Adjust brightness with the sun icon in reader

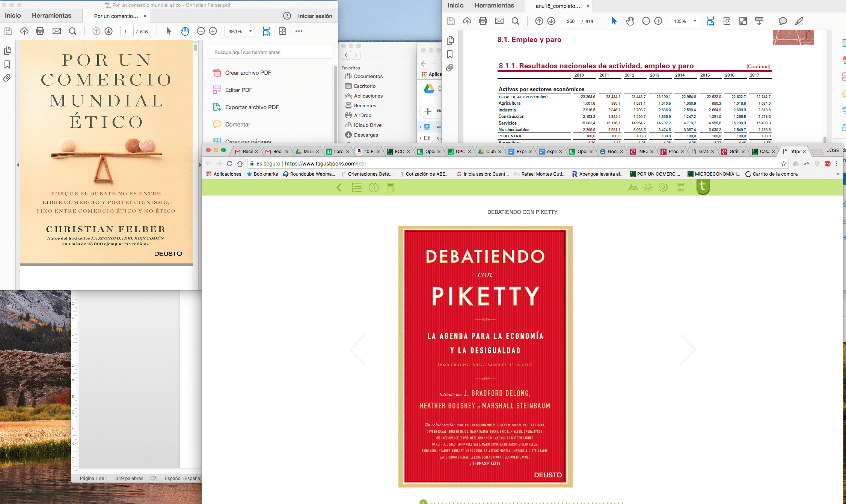(x=648, y=187)
